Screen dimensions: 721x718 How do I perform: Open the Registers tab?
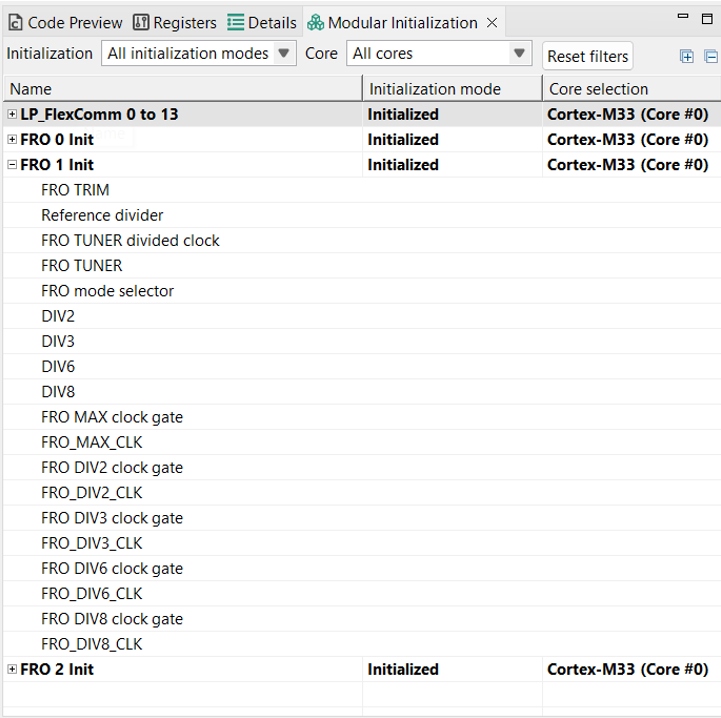(x=175, y=22)
